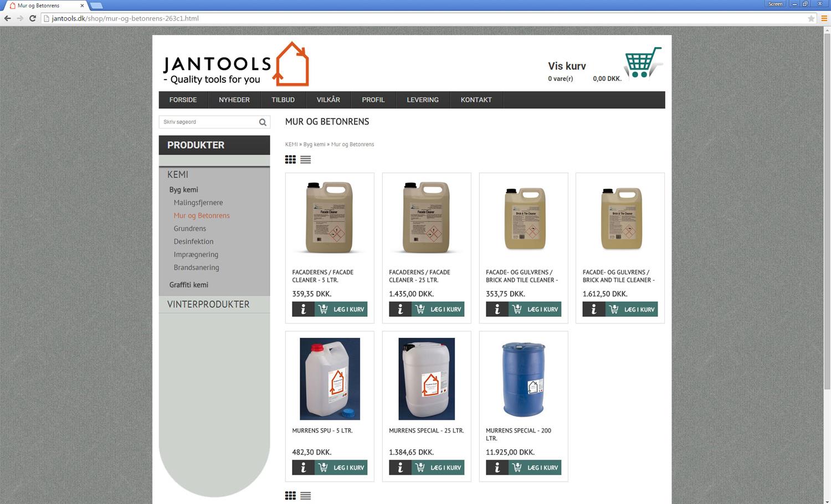
Task: Click the Byg kemi breadcrumb link
Action: click(x=315, y=145)
